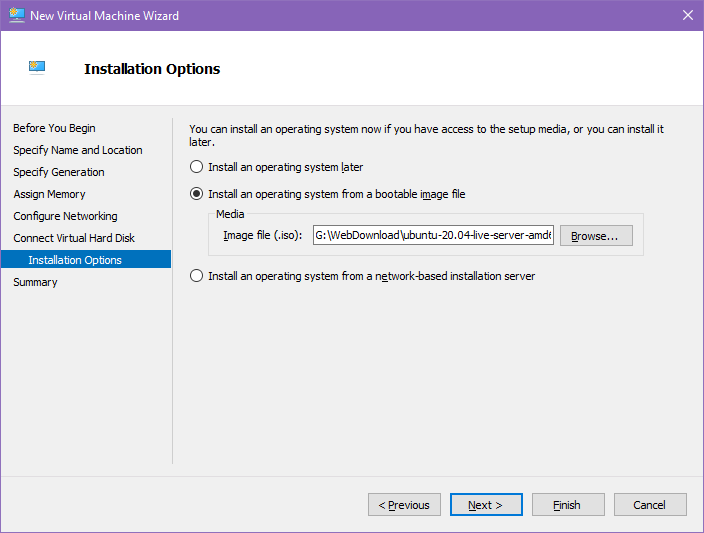The width and height of the screenshot is (704, 533).
Task: Click the Image file (.iso) label
Action: [263, 235]
